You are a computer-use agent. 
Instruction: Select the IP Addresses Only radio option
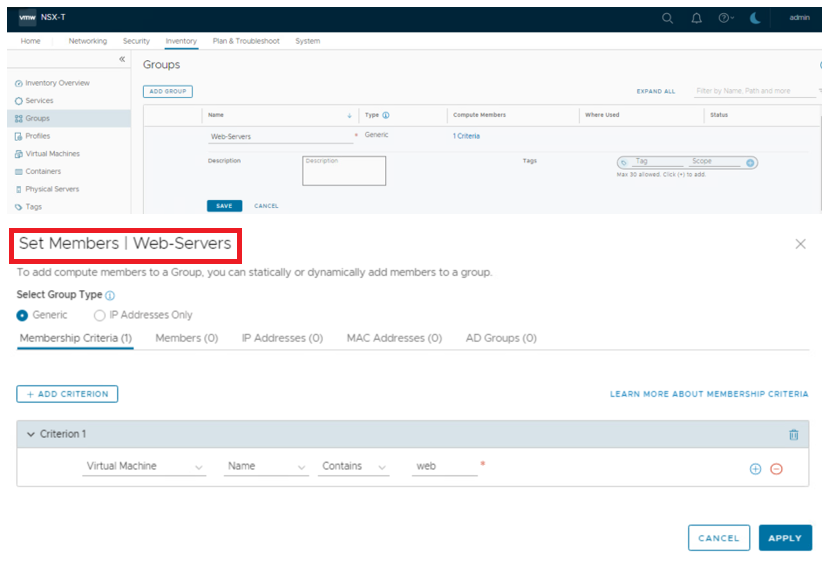click(x=100, y=315)
